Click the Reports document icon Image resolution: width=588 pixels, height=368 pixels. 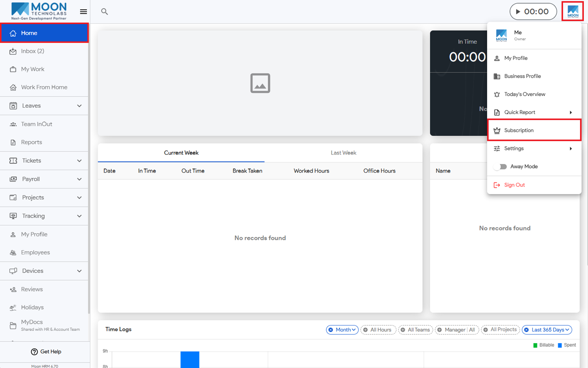tap(13, 142)
